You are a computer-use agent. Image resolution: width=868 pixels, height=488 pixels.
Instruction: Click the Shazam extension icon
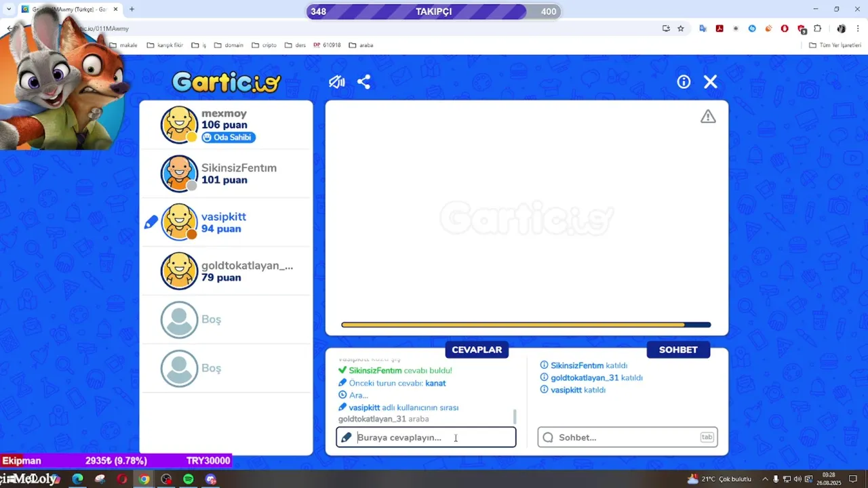(x=752, y=28)
